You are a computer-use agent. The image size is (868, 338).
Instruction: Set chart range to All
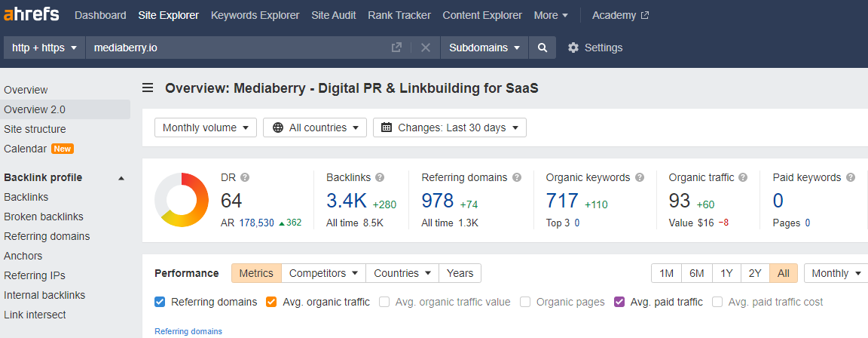point(784,273)
